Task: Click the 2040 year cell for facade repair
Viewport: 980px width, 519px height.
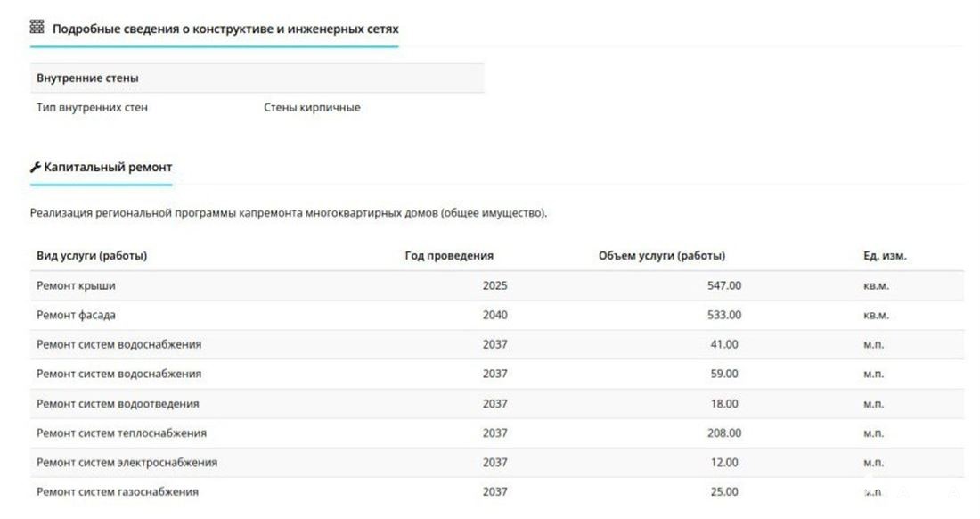Action: 494,316
